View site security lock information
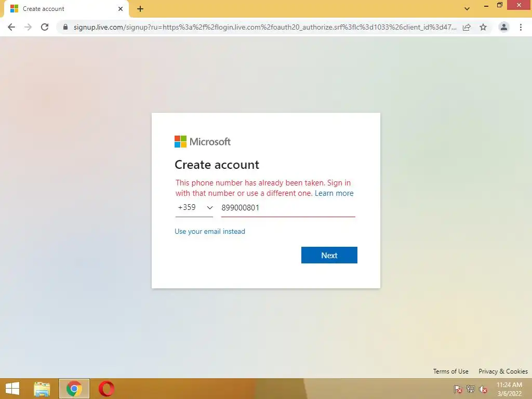 click(65, 27)
